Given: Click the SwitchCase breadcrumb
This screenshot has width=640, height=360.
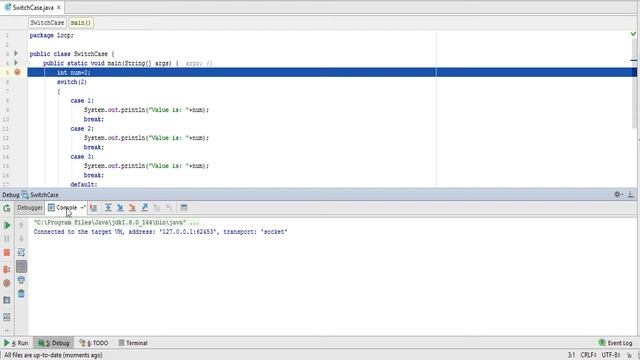Looking at the screenshot, I should pos(47,22).
